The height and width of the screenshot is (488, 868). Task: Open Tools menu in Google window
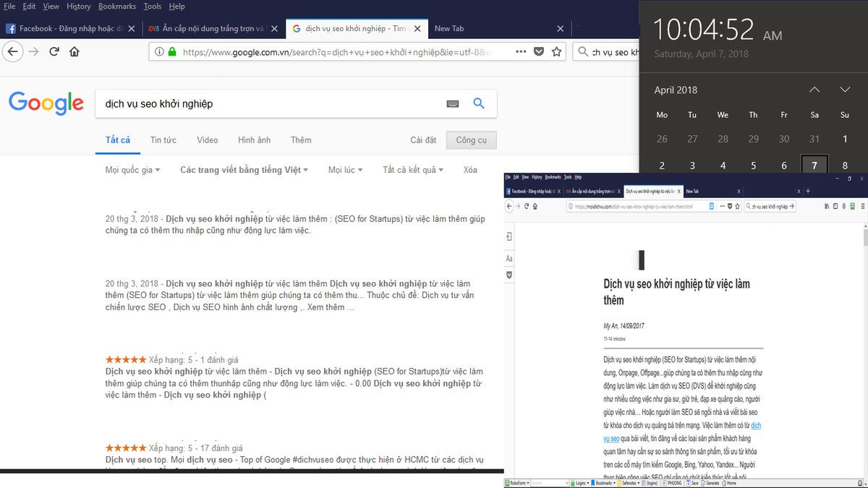point(152,7)
